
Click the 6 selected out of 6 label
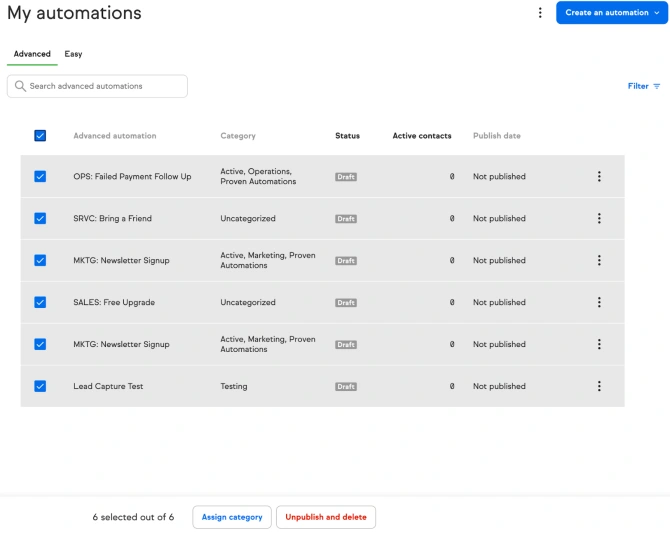pyautogui.click(x=133, y=517)
